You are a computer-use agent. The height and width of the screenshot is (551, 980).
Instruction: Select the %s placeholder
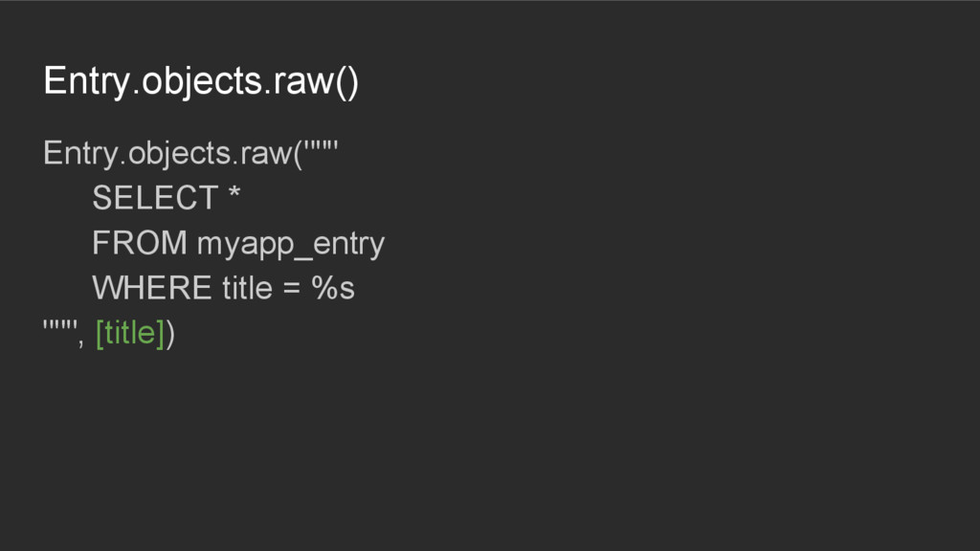click(x=332, y=288)
